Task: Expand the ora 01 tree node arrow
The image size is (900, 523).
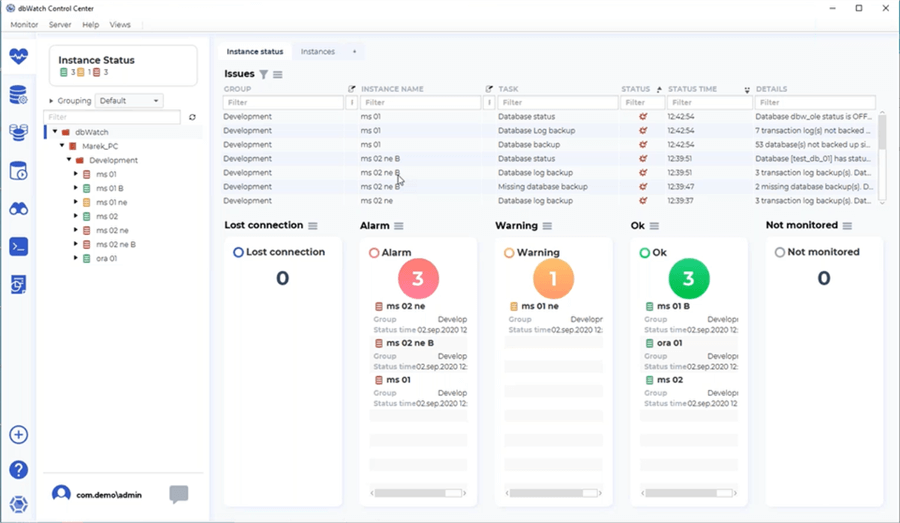Action: click(76, 258)
